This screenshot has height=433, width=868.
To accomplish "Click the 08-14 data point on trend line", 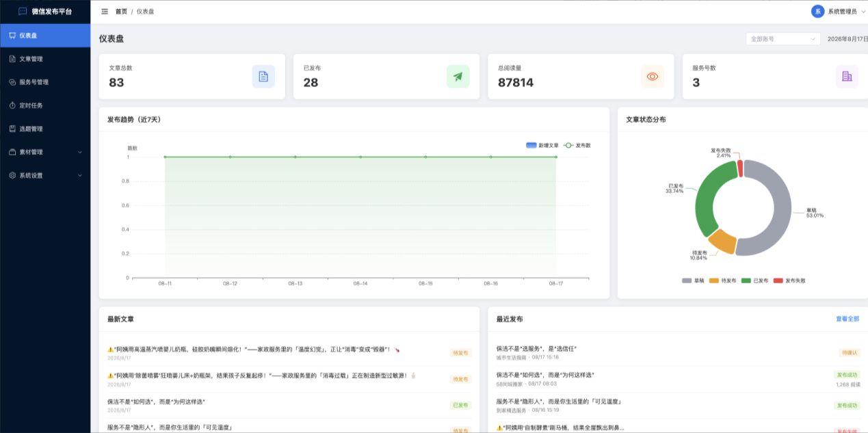I will 360,157.
